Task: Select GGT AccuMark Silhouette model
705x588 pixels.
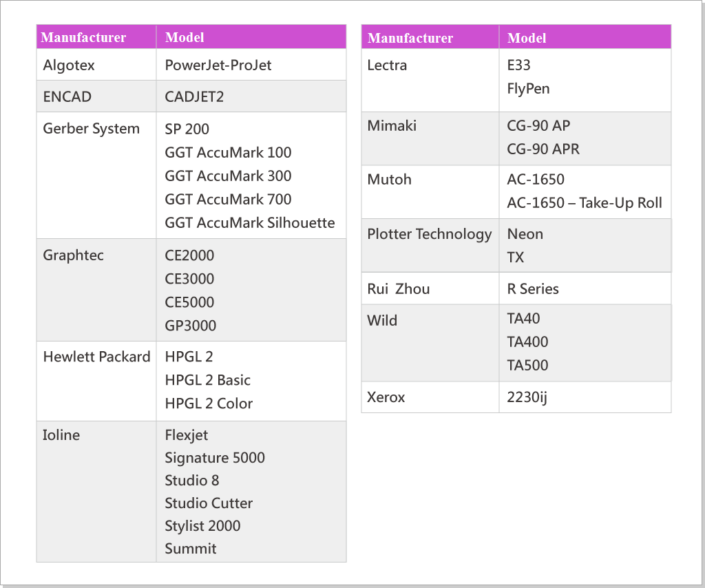Action: 250,223
